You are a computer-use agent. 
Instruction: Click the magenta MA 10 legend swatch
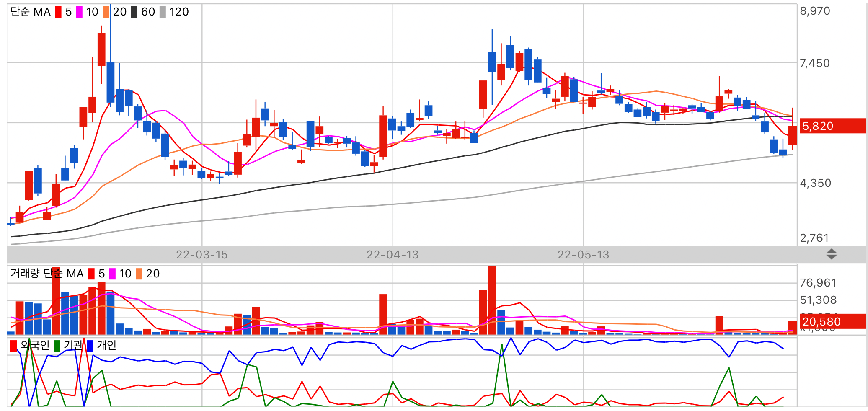(79, 12)
